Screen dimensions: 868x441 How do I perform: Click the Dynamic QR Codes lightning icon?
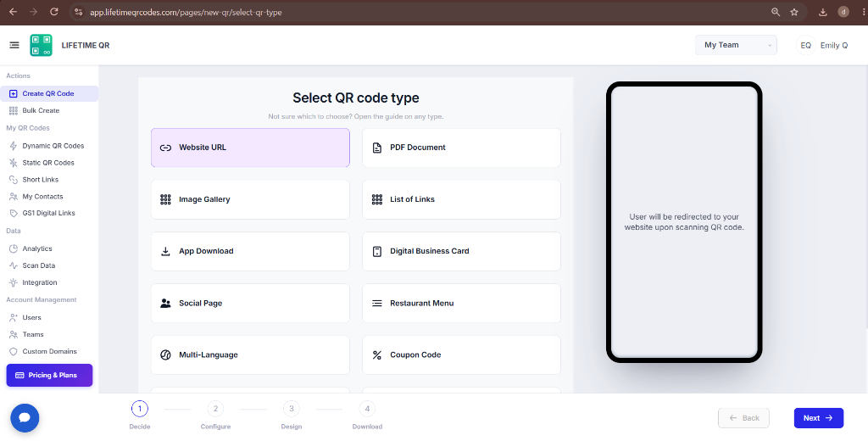point(14,146)
